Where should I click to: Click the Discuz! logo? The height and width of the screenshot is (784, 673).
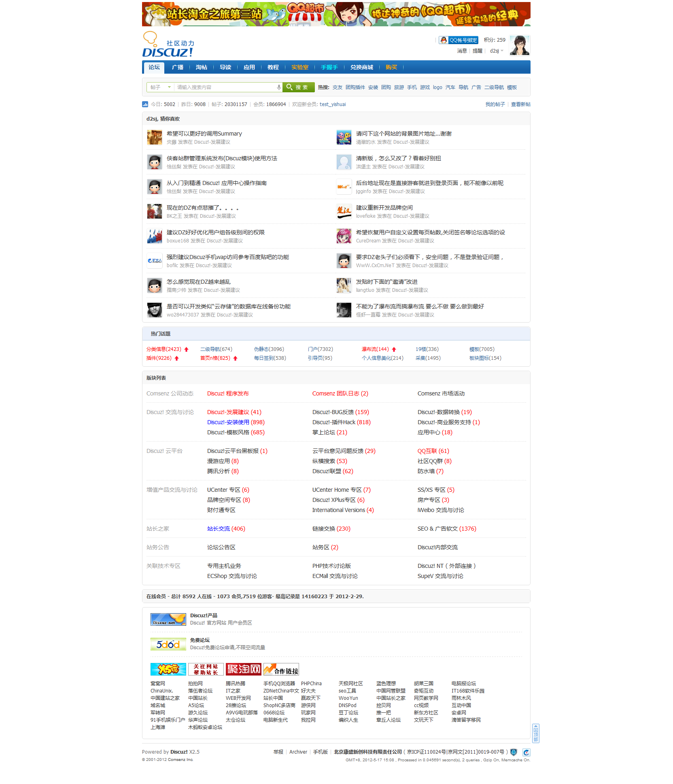click(x=168, y=45)
